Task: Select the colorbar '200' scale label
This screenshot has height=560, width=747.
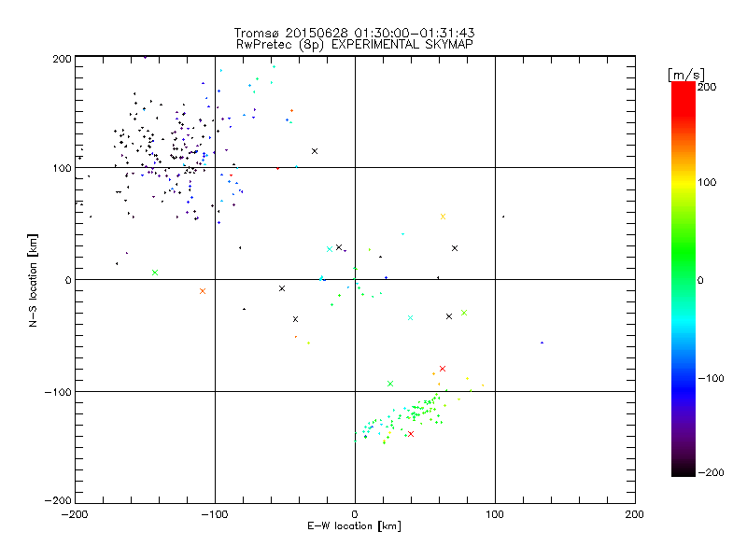Action: point(707,87)
